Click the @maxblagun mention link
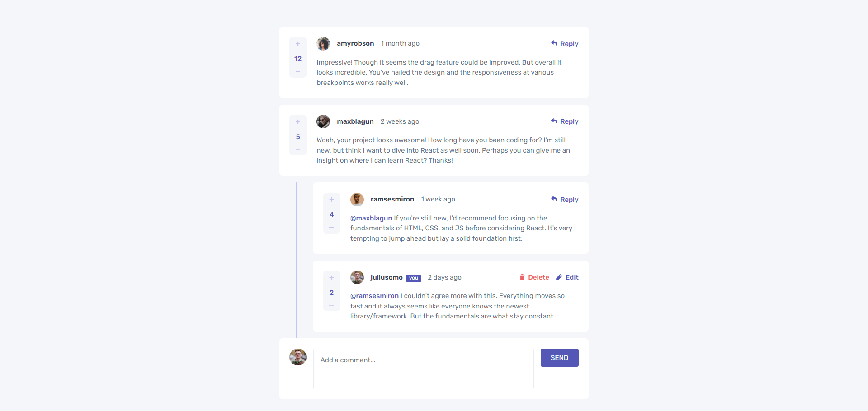 (371, 218)
